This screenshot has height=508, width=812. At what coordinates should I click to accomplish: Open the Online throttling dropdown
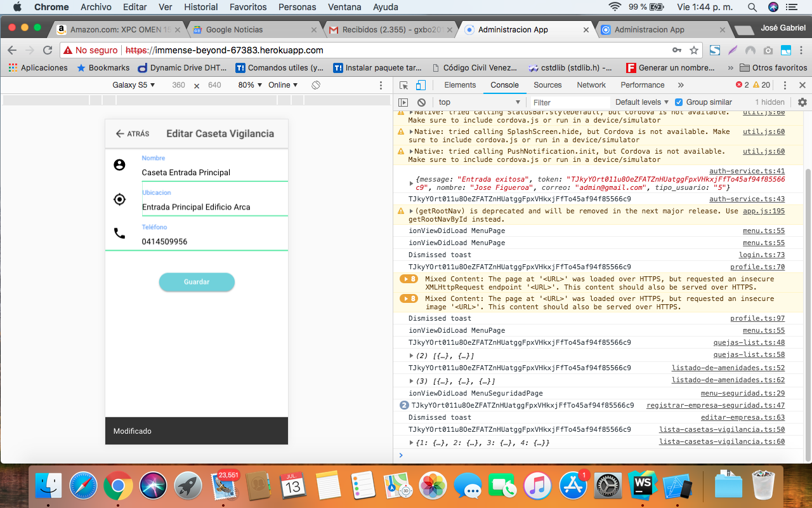coord(282,85)
